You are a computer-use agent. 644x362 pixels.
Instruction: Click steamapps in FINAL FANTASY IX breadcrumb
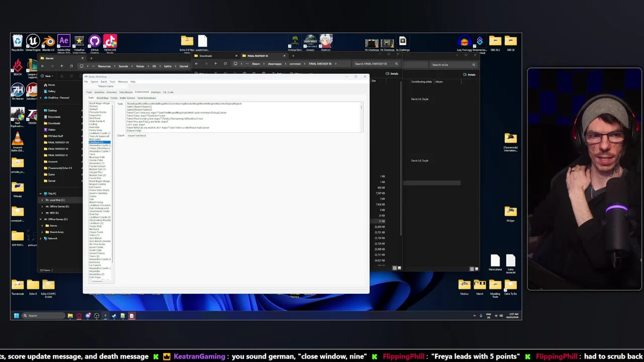(x=274, y=64)
